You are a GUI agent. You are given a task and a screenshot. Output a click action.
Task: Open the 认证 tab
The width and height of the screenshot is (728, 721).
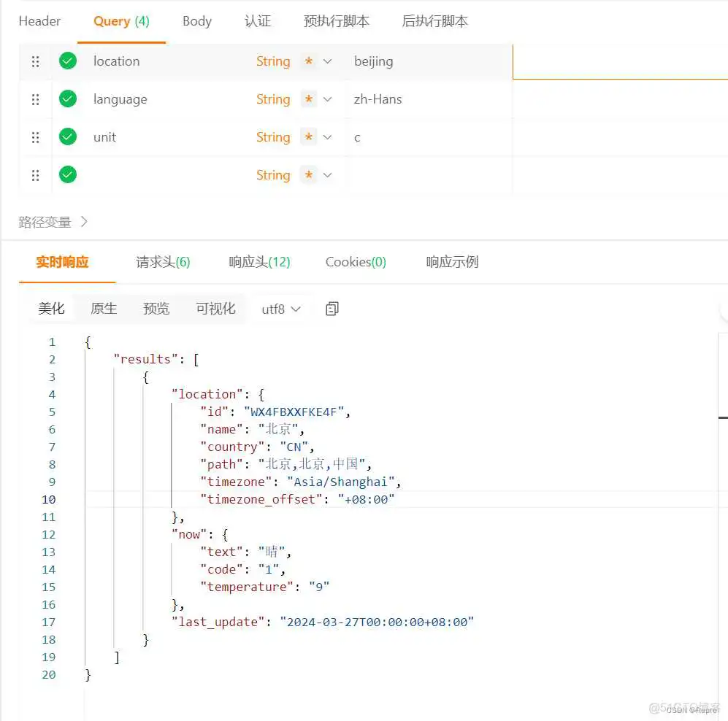tap(258, 21)
